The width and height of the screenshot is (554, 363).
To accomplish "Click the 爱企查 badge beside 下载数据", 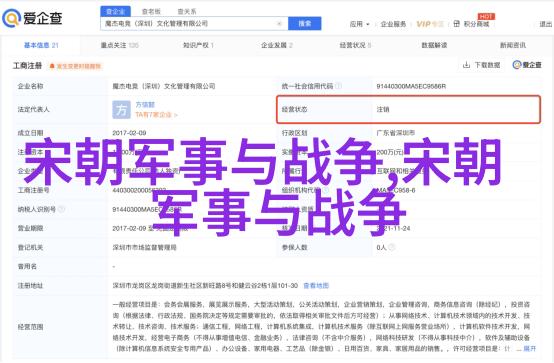I will click(x=527, y=65).
